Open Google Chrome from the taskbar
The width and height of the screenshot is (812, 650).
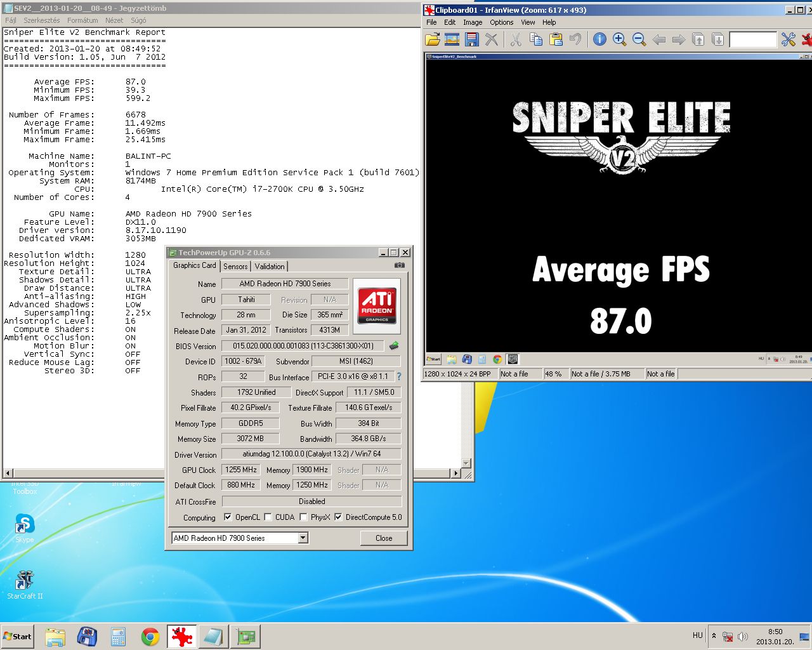pyautogui.click(x=150, y=636)
